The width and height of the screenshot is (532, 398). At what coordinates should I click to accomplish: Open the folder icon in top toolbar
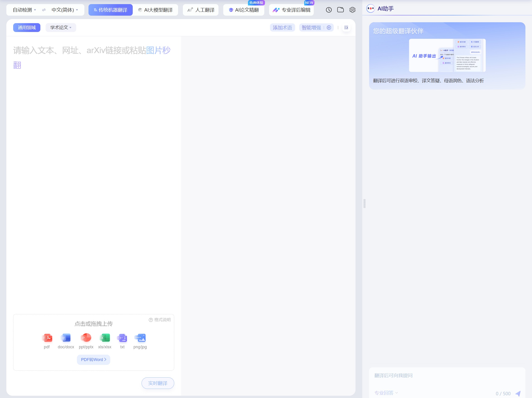pyautogui.click(x=340, y=10)
